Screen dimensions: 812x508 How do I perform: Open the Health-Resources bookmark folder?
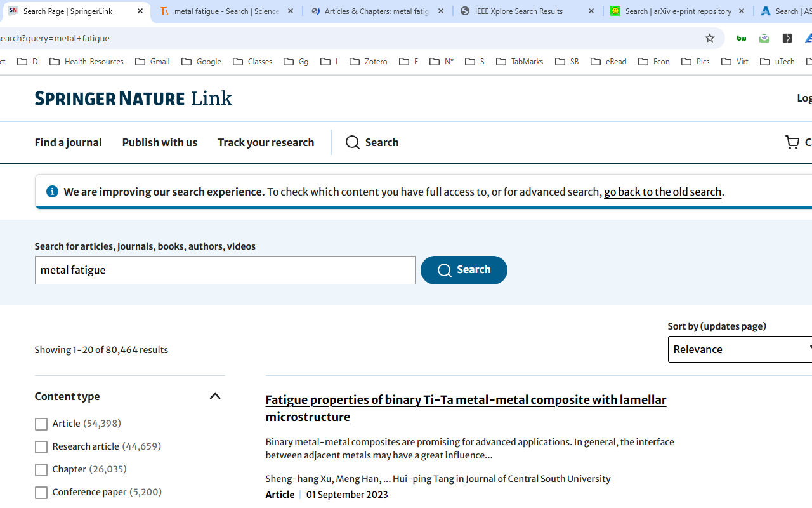coord(86,62)
